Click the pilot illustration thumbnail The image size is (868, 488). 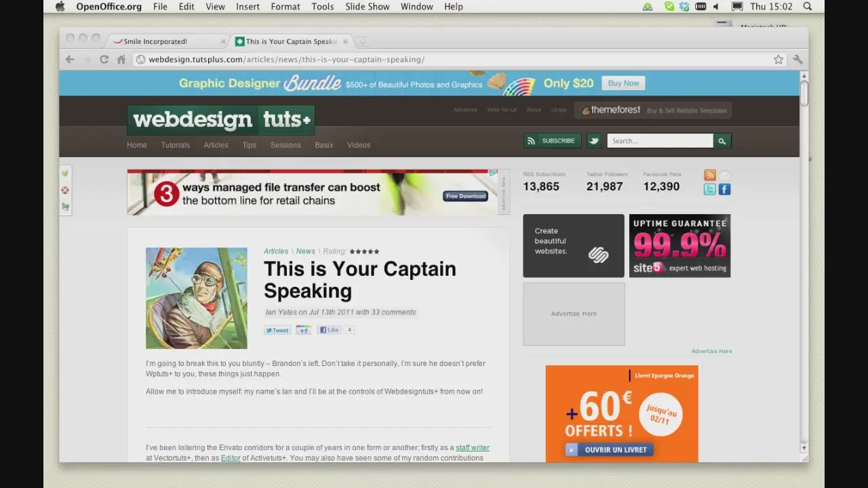click(197, 298)
